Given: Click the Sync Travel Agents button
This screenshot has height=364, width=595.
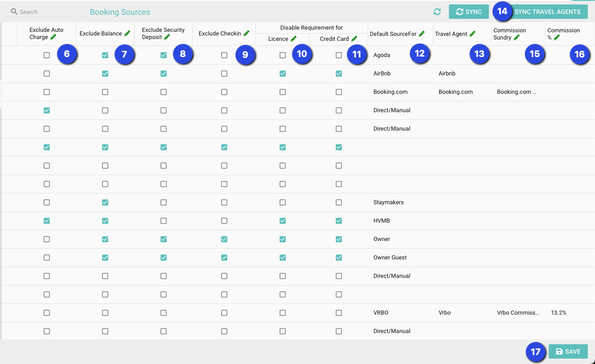Looking at the screenshot, I should click(x=547, y=12).
